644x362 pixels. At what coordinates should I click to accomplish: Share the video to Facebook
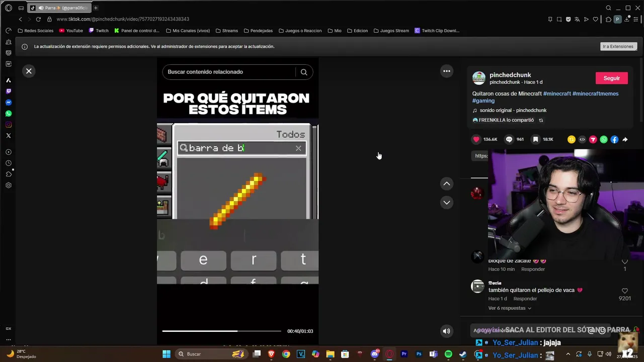pos(614,139)
